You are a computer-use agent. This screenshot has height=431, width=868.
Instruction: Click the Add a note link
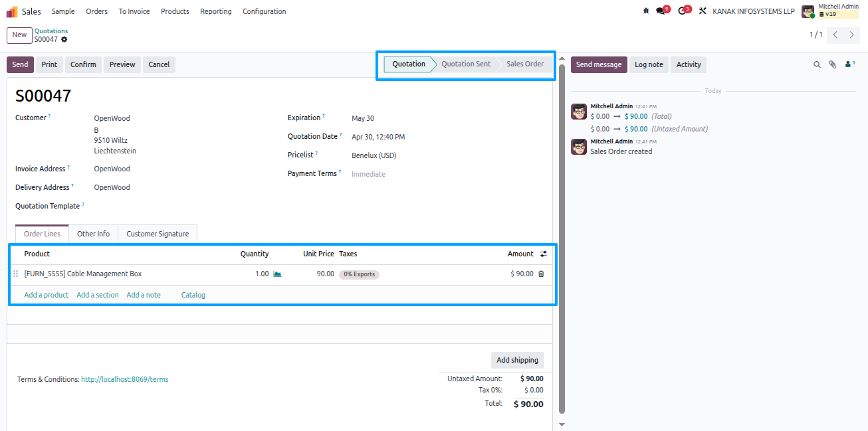coord(144,295)
